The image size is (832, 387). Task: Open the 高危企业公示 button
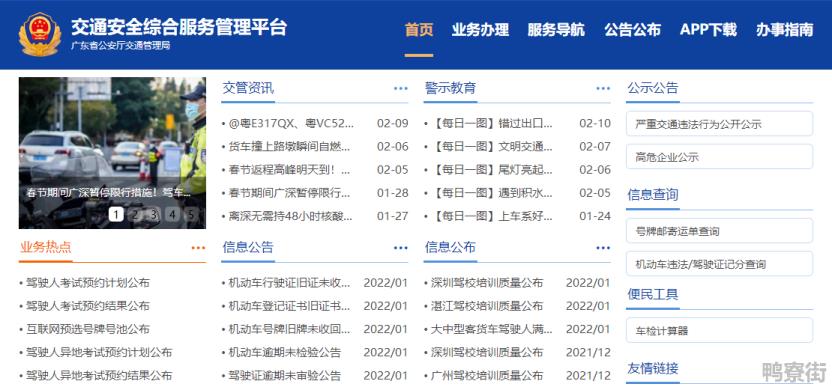point(719,157)
